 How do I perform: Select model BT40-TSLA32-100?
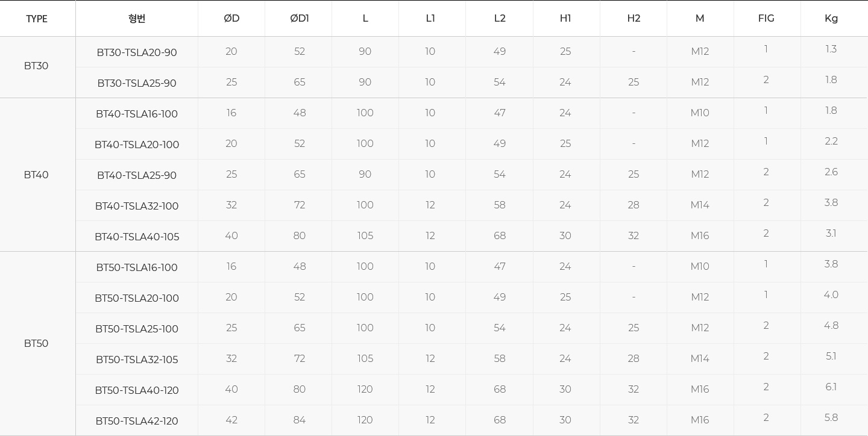pos(137,206)
